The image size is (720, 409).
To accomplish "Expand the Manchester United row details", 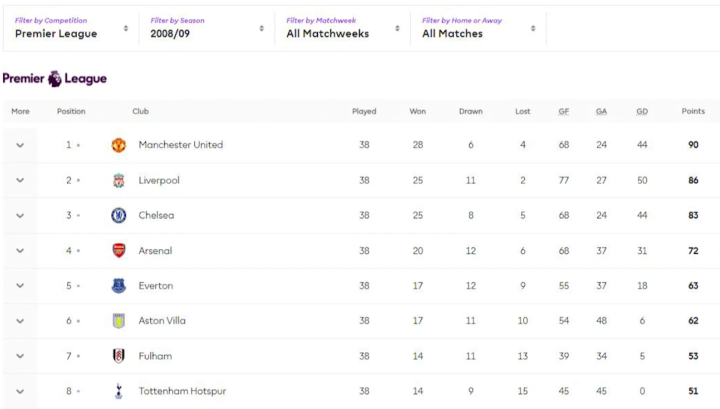I will click(x=20, y=145).
